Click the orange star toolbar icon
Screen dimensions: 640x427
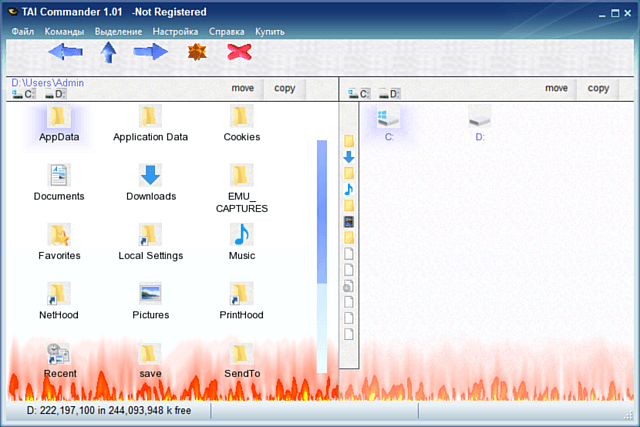pos(197,52)
